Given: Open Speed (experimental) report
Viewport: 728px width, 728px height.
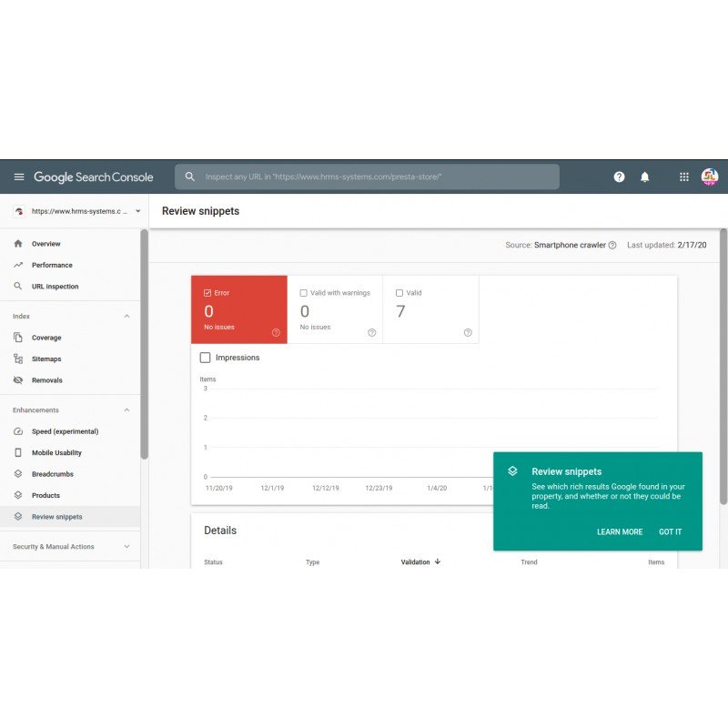Looking at the screenshot, I should [70, 431].
